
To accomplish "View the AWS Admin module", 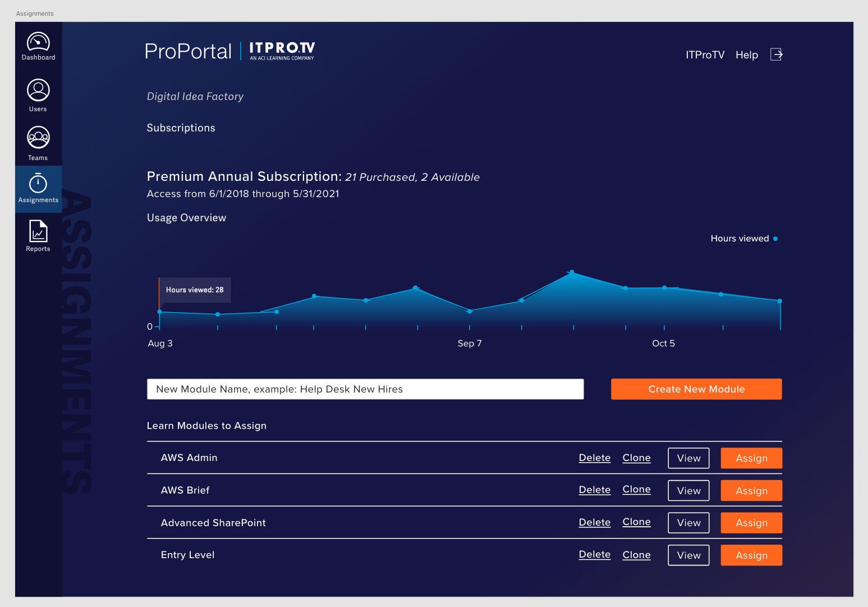I will [688, 458].
